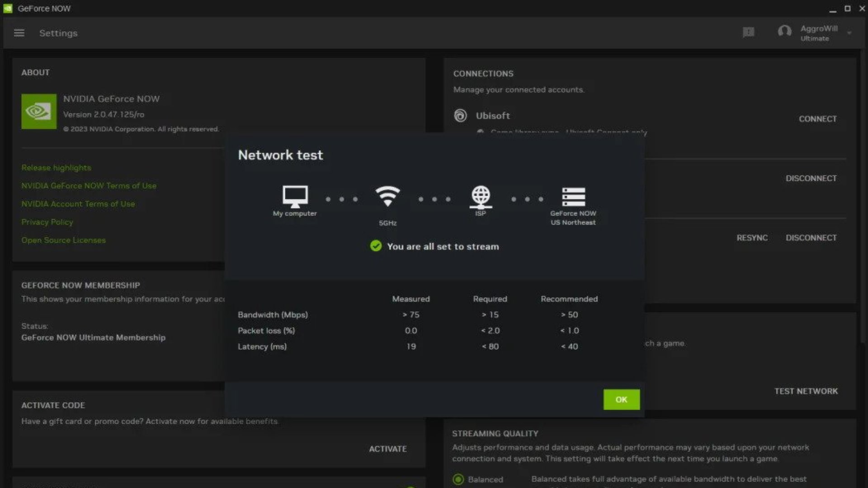Maximize the GeForce NOW window

[848, 9]
